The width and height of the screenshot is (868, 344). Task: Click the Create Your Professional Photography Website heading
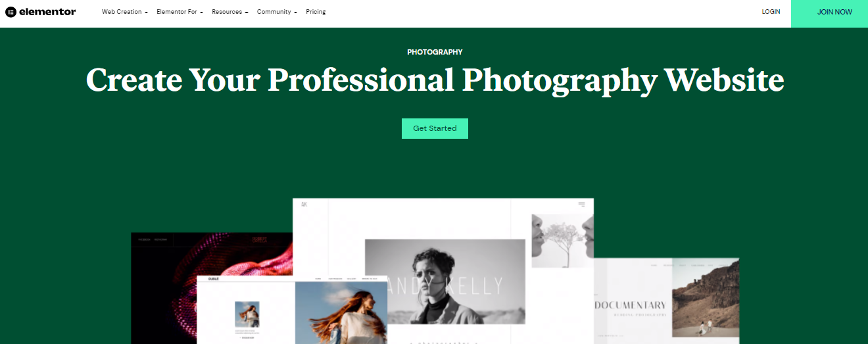click(x=435, y=80)
